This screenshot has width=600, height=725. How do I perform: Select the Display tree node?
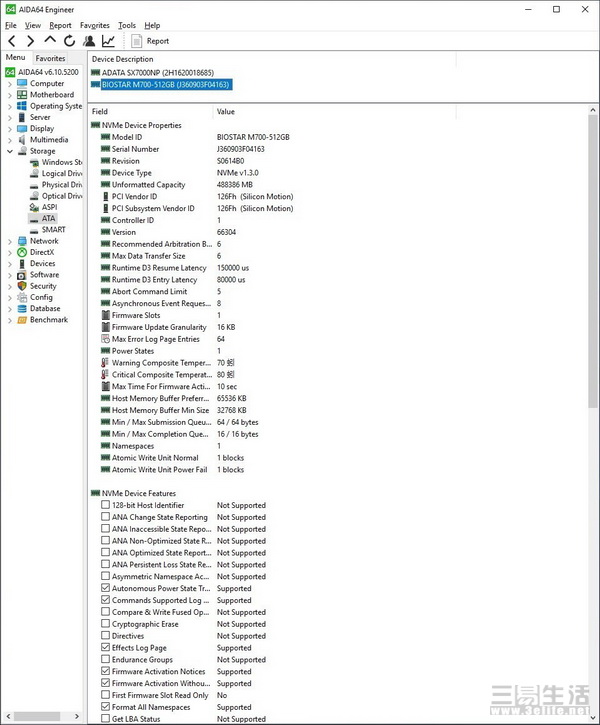[x=42, y=129]
